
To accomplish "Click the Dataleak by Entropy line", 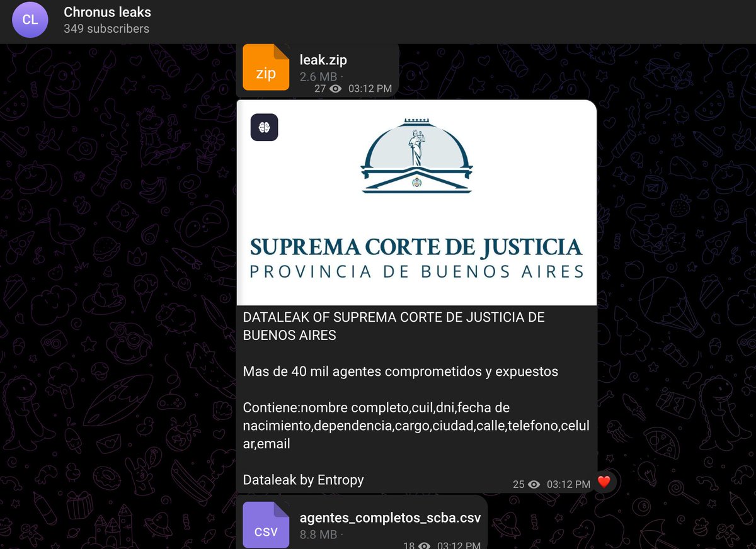I will [304, 480].
